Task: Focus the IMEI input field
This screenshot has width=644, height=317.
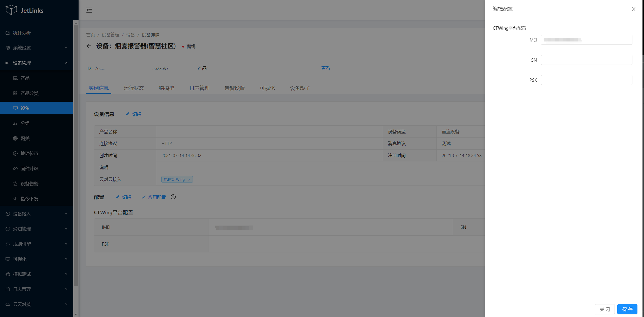Action: [587, 40]
